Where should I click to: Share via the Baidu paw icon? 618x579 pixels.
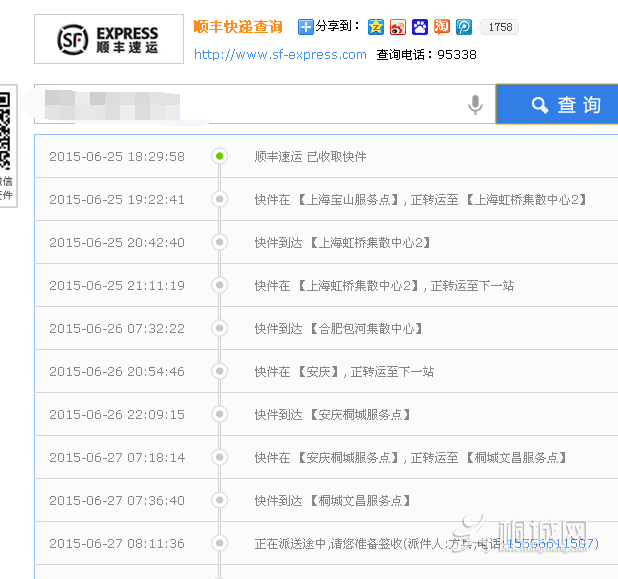click(x=420, y=27)
